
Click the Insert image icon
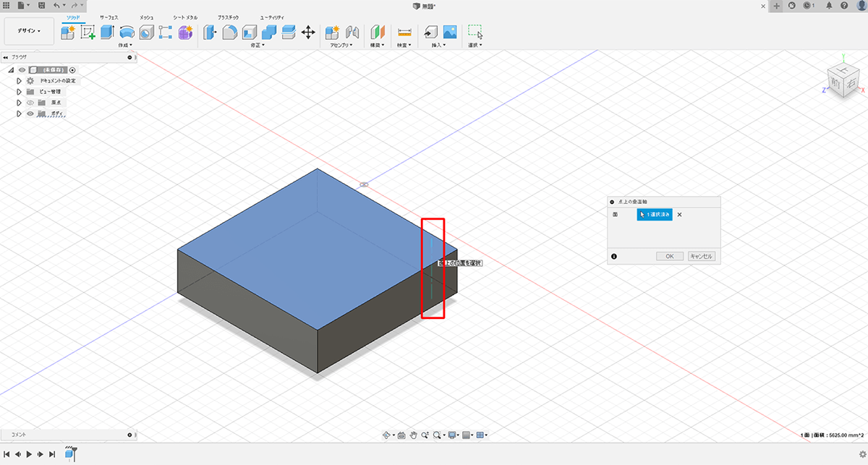pos(450,32)
